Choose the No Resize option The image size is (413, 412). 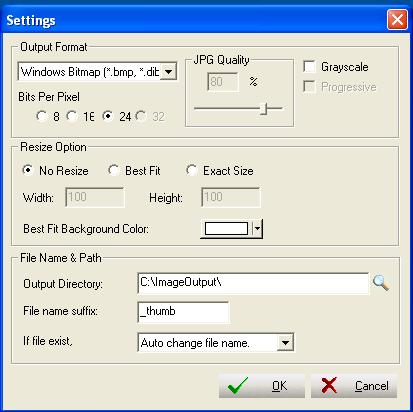(x=28, y=170)
